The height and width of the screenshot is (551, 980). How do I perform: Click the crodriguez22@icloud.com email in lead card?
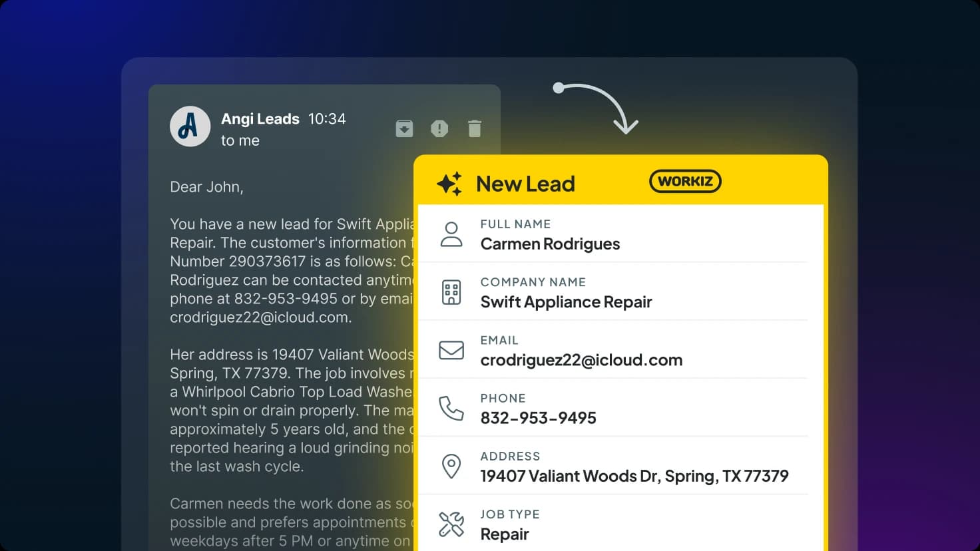(x=581, y=360)
